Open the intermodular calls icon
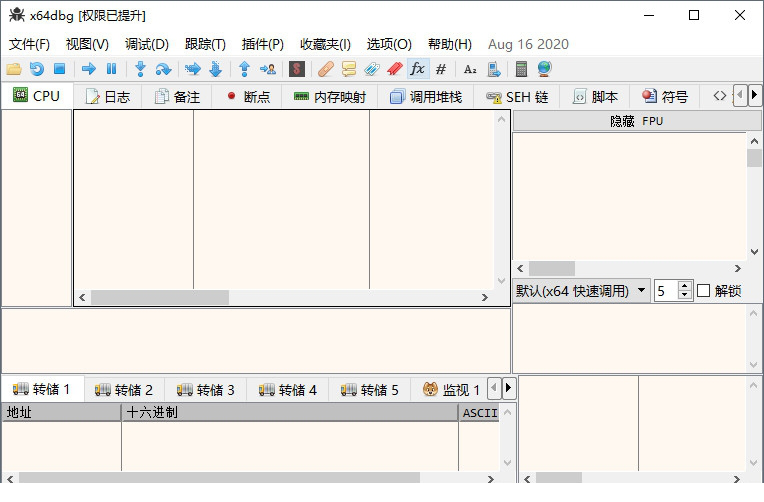764x502 pixels. 494,69
